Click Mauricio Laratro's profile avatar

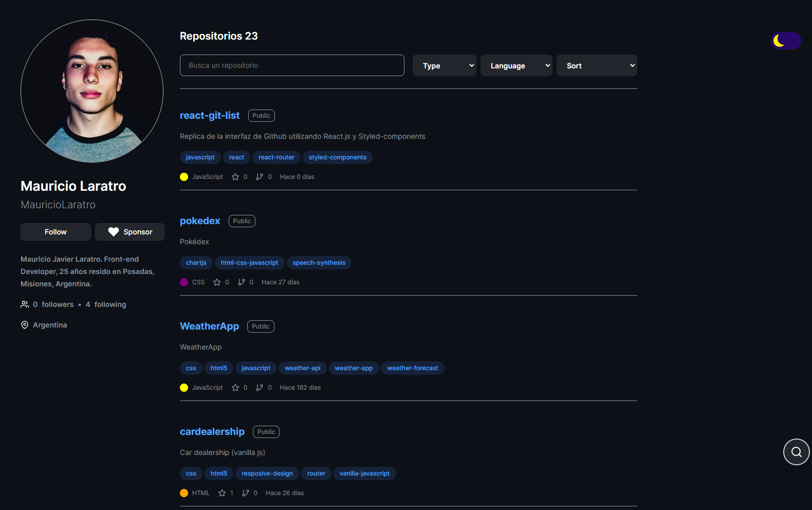tap(92, 91)
